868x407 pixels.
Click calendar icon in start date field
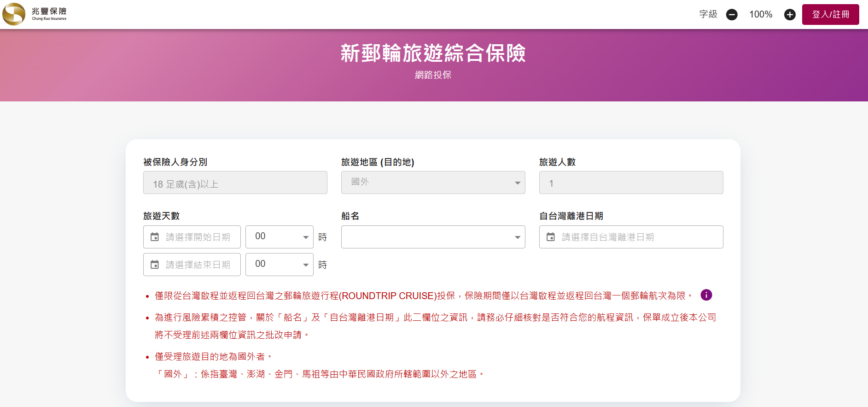click(x=155, y=237)
